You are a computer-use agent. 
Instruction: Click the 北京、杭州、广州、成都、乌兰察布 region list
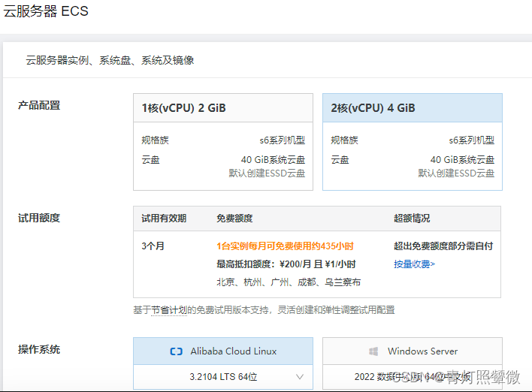coord(289,282)
